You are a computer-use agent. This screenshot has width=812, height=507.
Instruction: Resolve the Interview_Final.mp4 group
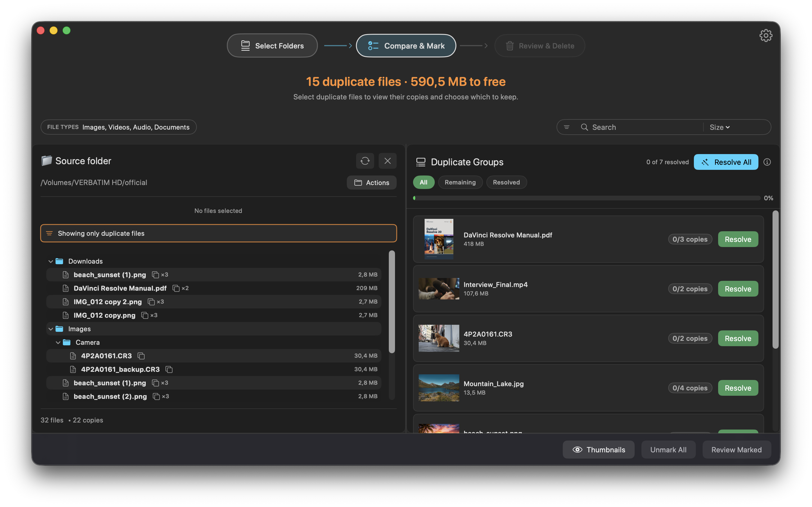pos(738,289)
